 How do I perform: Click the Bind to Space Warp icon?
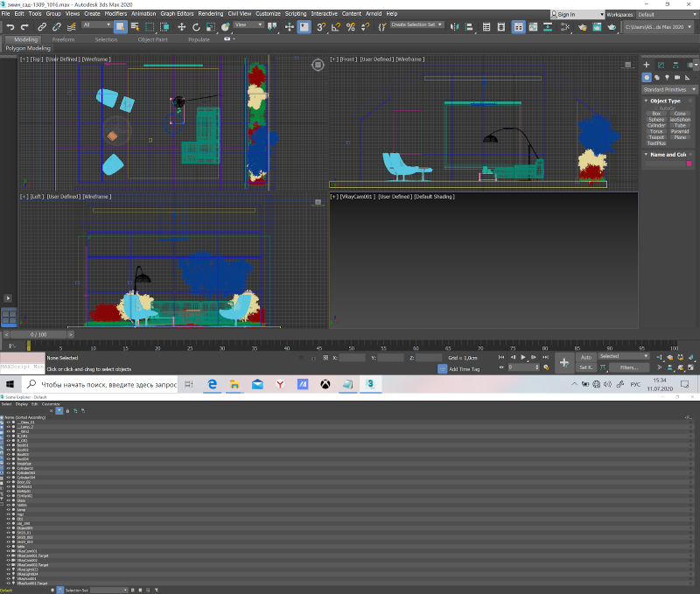click(72, 27)
